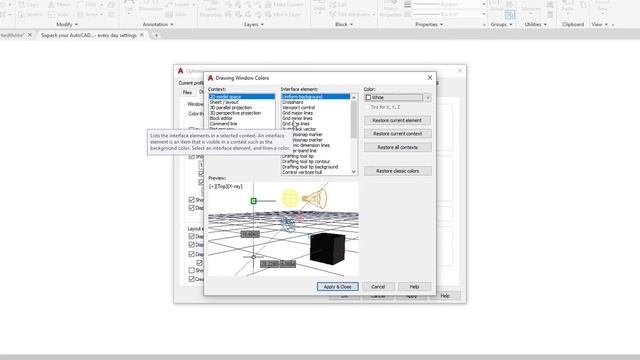Click down arrow of Interface element list scrollbar
640x360 pixels.
pos(353,172)
